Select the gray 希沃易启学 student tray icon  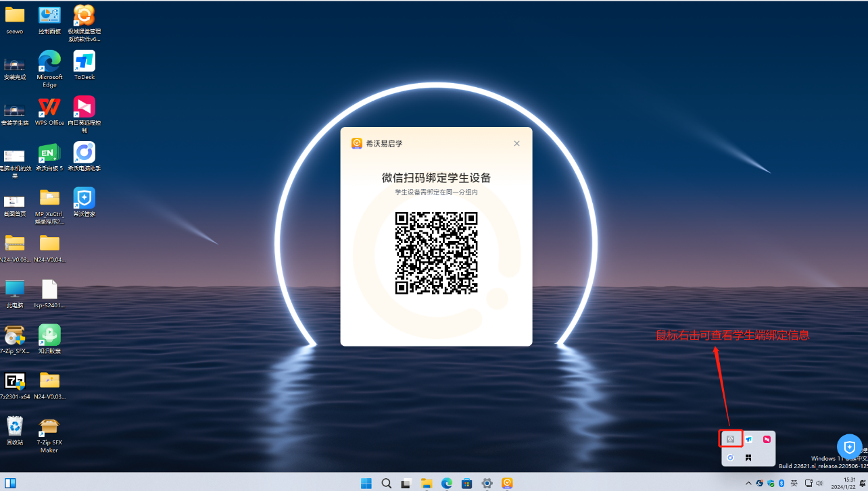pyautogui.click(x=730, y=439)
